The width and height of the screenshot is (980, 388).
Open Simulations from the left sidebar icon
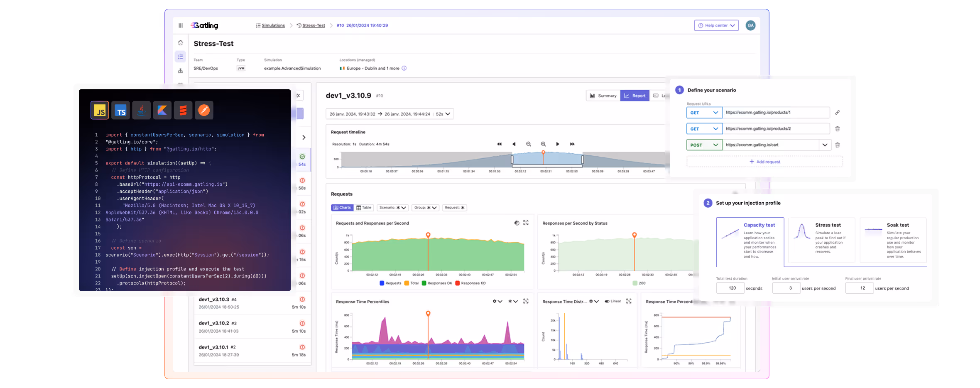click(x=181, y=57)
